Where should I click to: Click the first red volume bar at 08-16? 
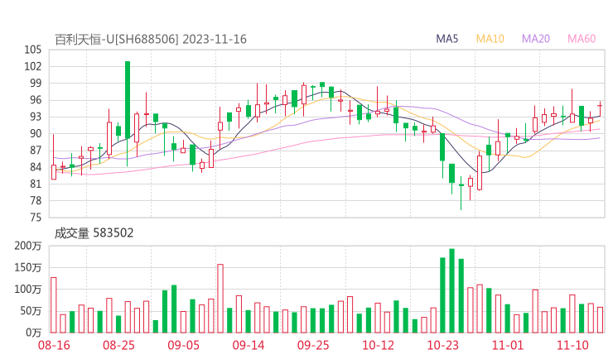tap(54, 305)
